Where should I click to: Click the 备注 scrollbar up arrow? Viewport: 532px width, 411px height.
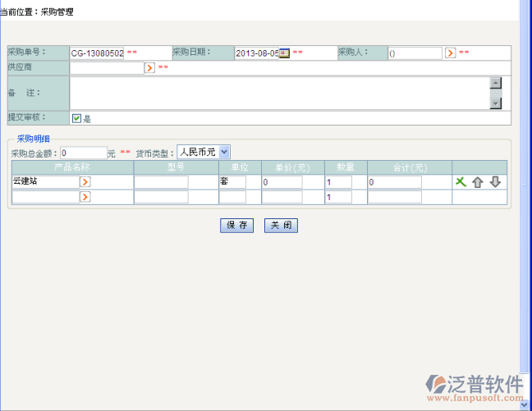click(x=496, y=83)
